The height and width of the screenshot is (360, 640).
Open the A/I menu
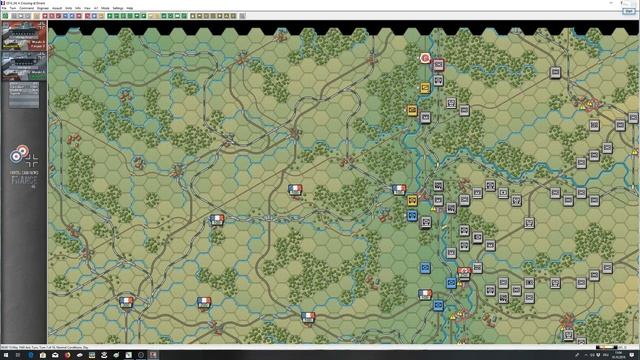coord(96,8)
